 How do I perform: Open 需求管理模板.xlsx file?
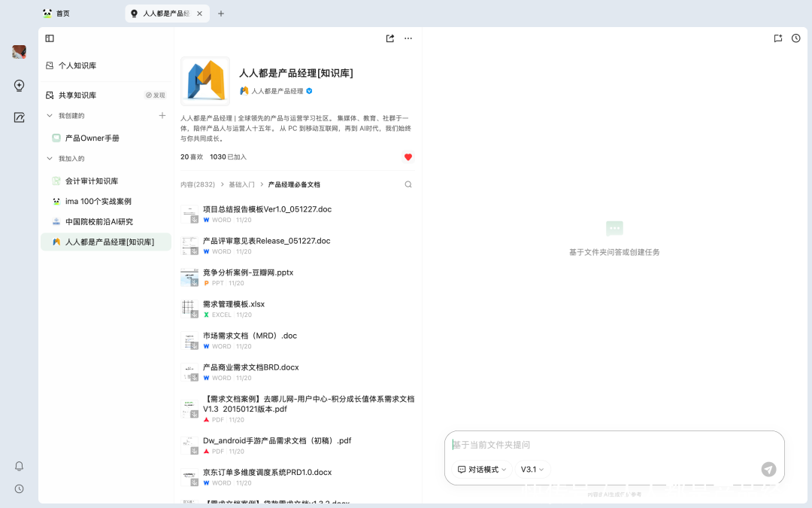234,304
